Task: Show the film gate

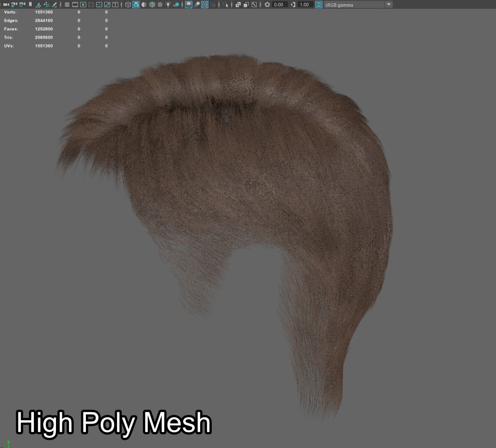Action: pos(75,4)
